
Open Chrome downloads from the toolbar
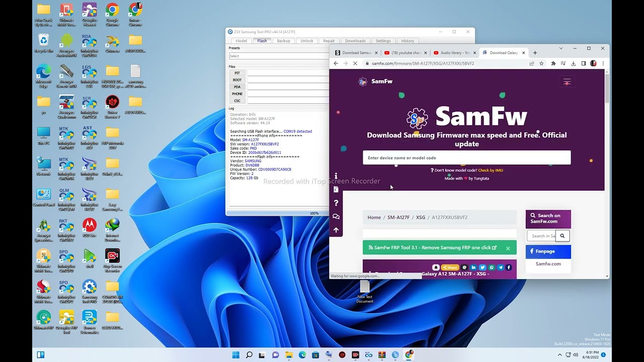[x=573, y=63]
